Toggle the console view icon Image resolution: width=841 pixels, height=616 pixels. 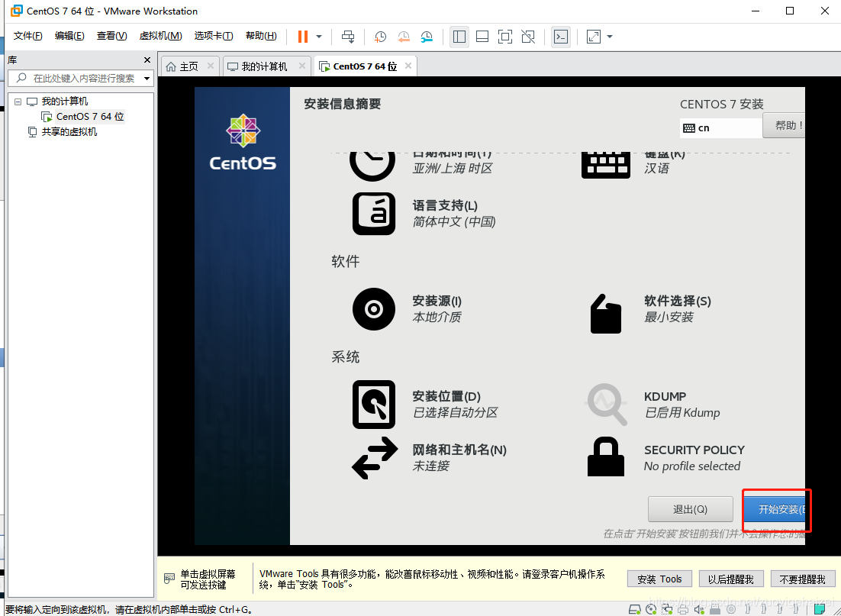coord(560,37)
